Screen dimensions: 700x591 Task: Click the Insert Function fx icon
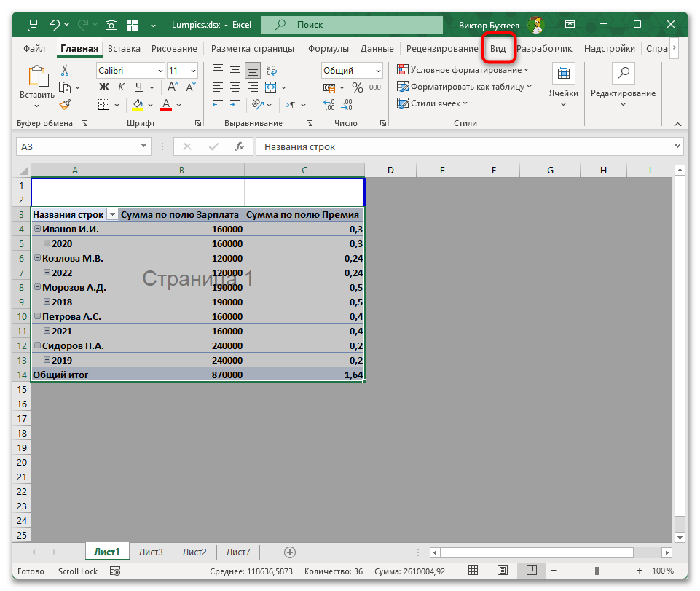[x=239, y=146]
